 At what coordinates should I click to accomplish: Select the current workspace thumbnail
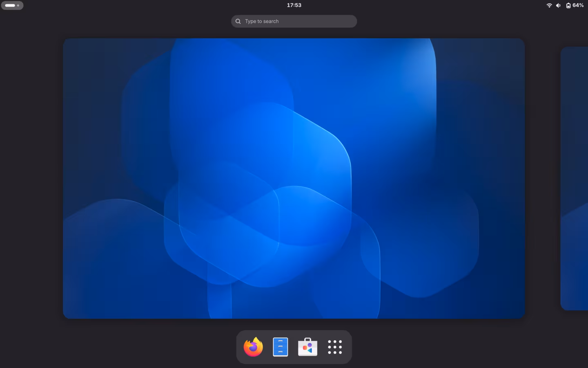pos(294,178)
